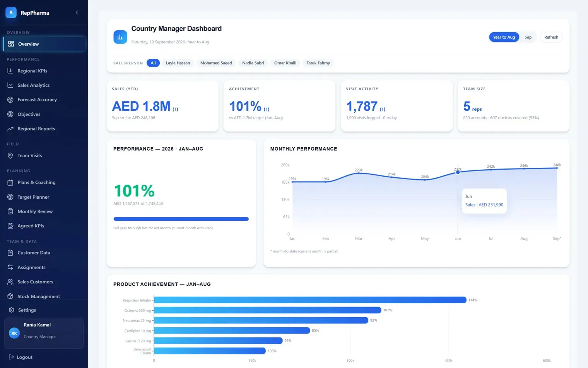Open the Plans & Coaching calendar icon
This screenshot has width=588, height=368.
pyautogui.click(x=10, y=182)
